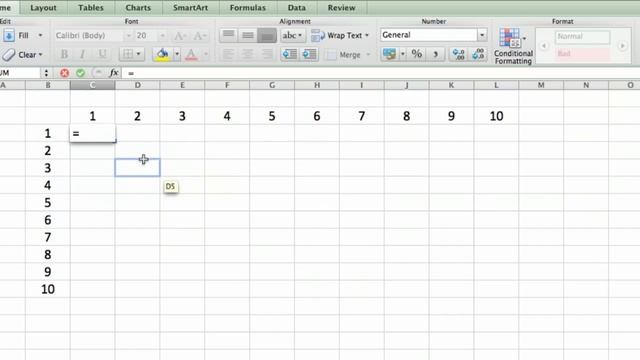Select column D header
The height and width of the screenshot is (360, 640).
click(138, 85)
